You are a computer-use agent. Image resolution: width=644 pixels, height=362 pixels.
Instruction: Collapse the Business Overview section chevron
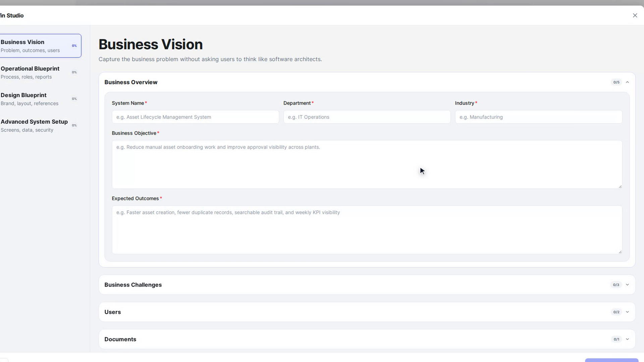pos(627,82)
